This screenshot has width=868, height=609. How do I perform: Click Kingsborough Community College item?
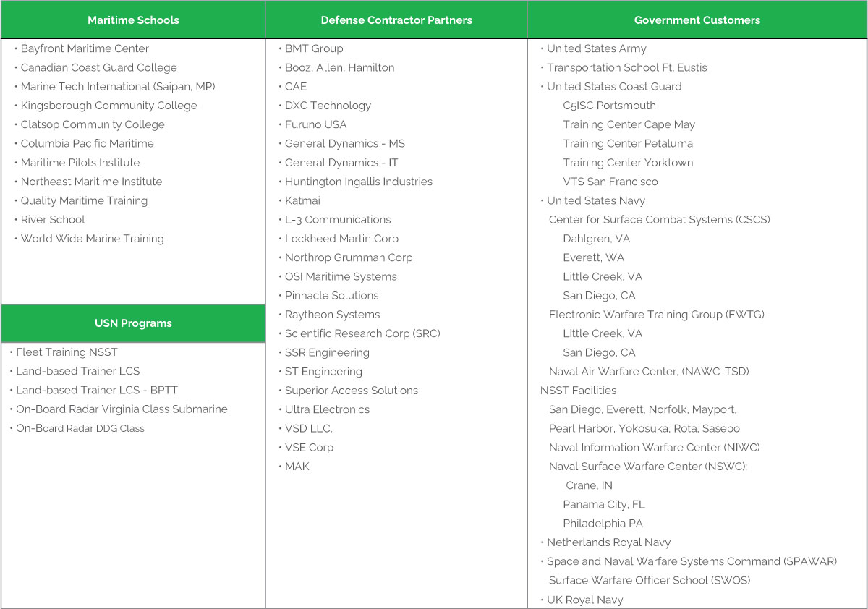109,106
